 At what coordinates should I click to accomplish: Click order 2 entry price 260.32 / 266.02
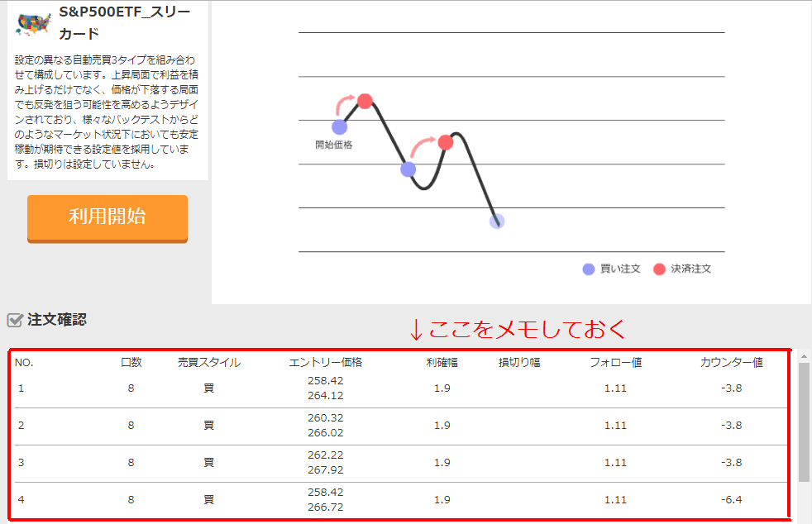(325, 425)
